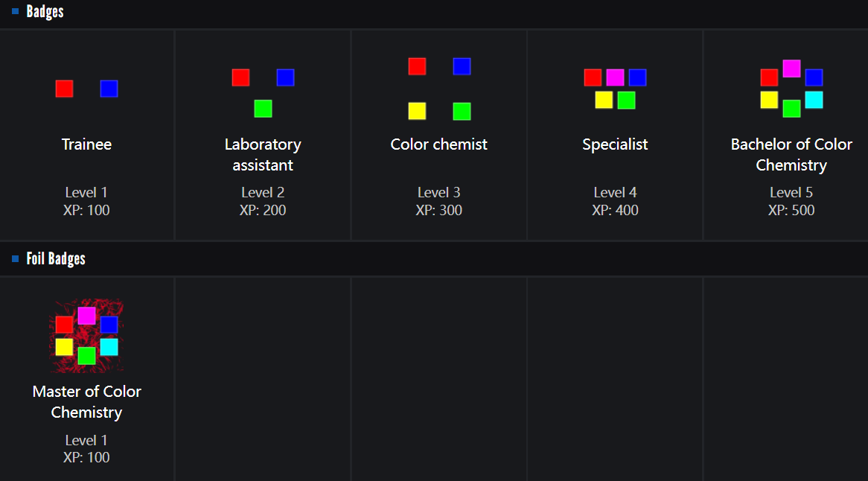The image size is (868, 481).
Task: Open the Laboratory assistant title link
Action: click(263, 155)
